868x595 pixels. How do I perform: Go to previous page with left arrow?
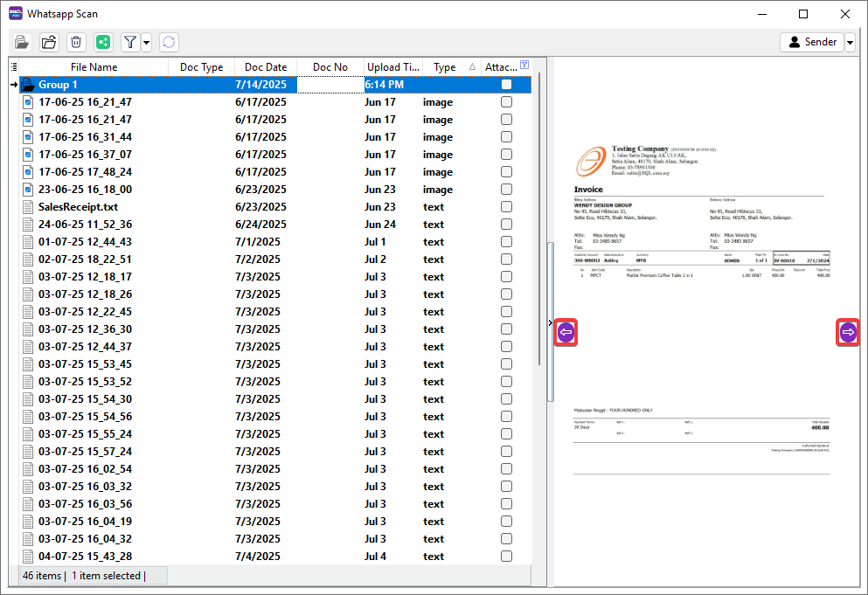[x=566, y=332]
